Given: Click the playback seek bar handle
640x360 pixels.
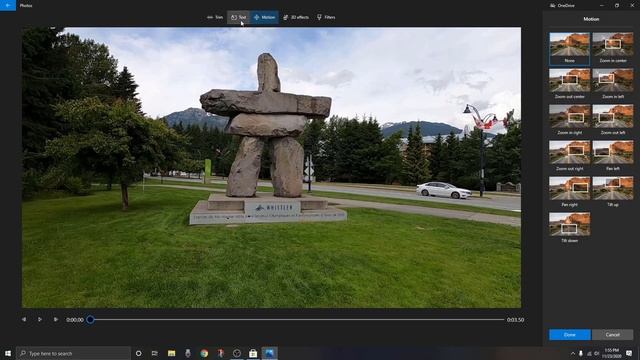Looking at the screenshot, I should (90, 320).
